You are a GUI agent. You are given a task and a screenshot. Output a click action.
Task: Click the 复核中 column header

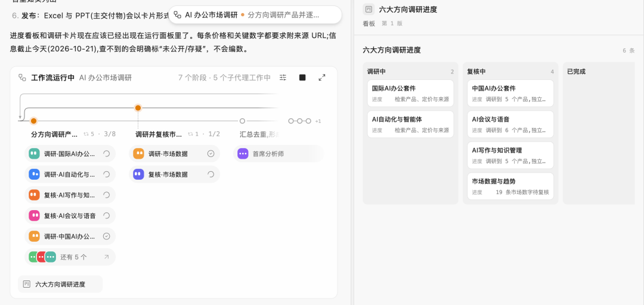(476, 72)
